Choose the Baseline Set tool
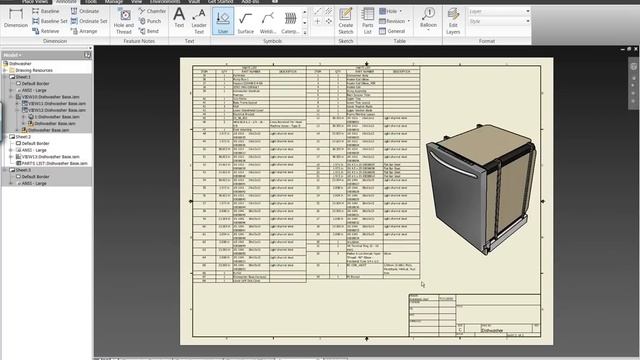Viewport: 640px width, 360px height. click(49, 21)
